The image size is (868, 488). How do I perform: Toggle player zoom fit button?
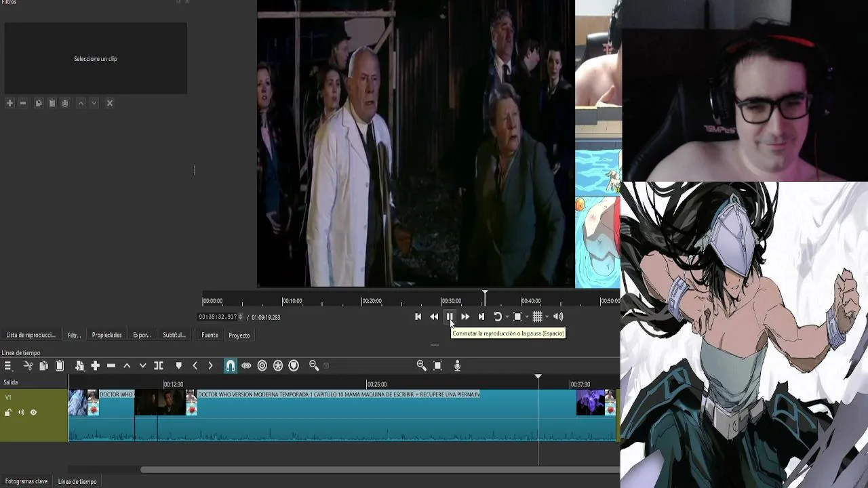517,317
